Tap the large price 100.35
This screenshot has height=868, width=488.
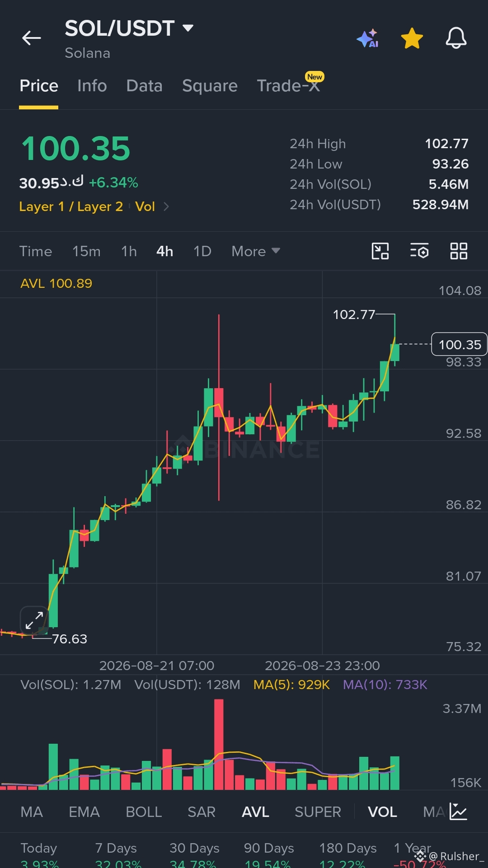click(76, 148)
